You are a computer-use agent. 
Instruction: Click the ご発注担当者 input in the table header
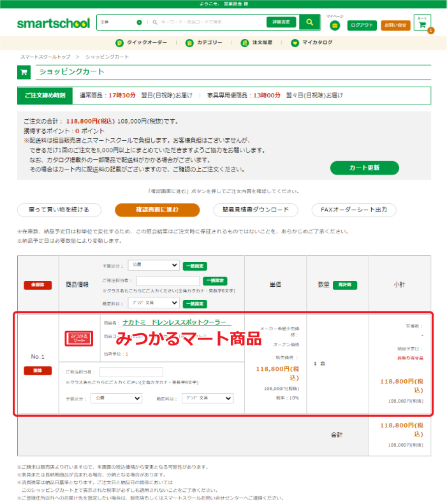point(168,281)
